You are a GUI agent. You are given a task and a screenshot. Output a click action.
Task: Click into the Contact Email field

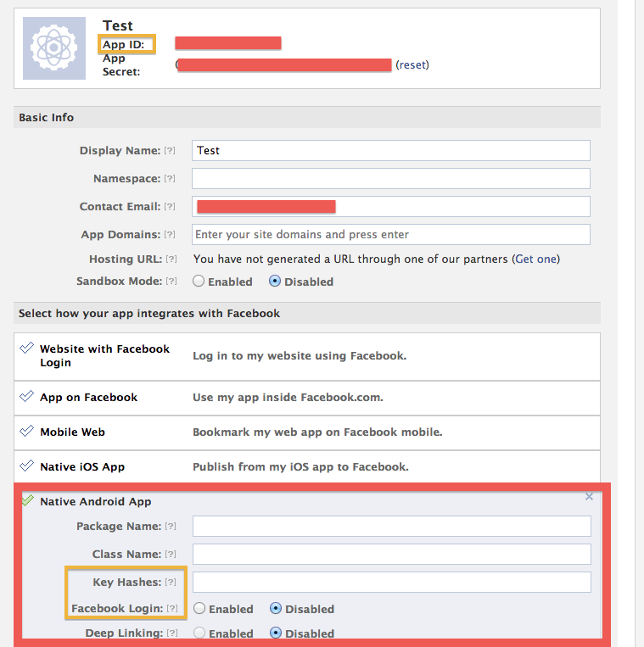[391, 206]
